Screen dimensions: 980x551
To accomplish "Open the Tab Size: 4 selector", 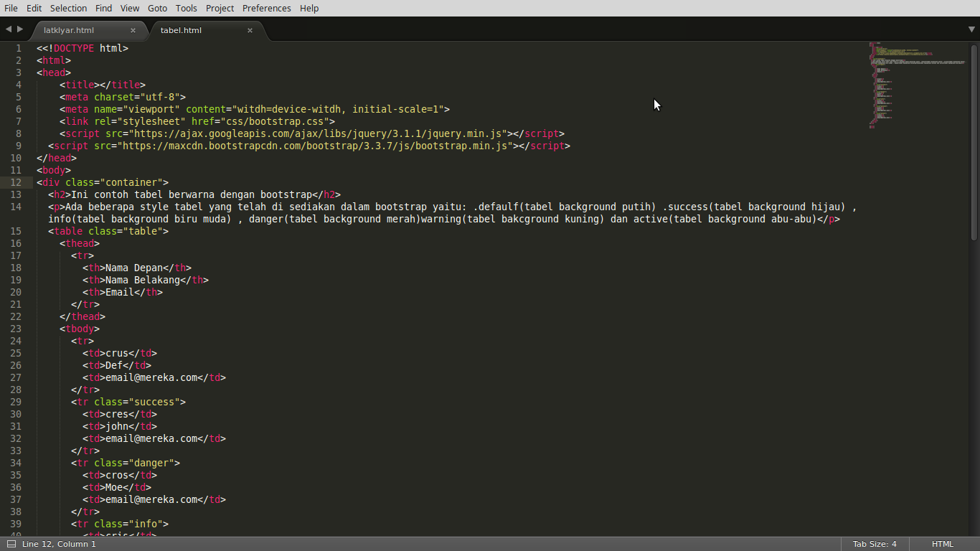I will point(874,544).
